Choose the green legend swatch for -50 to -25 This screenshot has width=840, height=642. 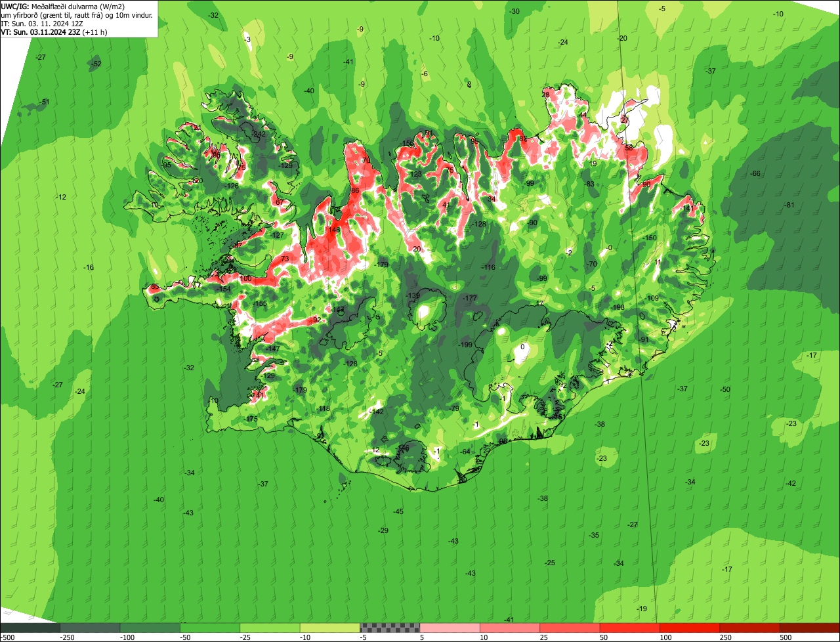210,628
